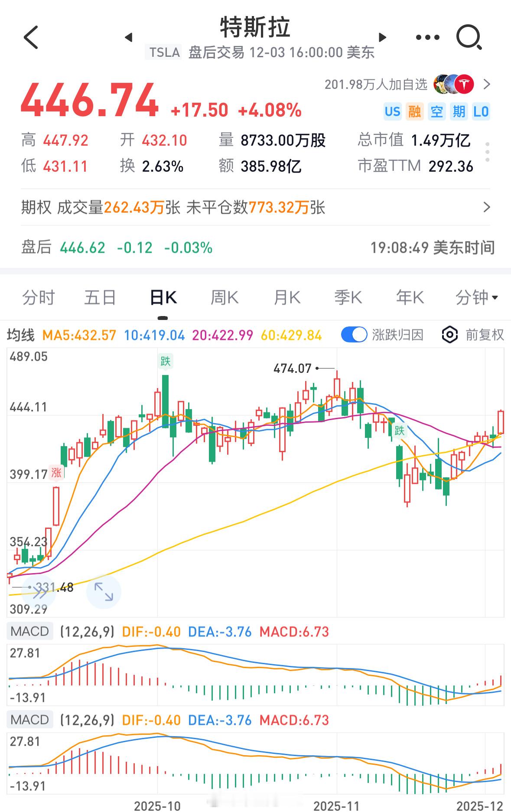Switch to previous stock with left triangle
The width and height of the screenshot is (511, 812).
128,37
